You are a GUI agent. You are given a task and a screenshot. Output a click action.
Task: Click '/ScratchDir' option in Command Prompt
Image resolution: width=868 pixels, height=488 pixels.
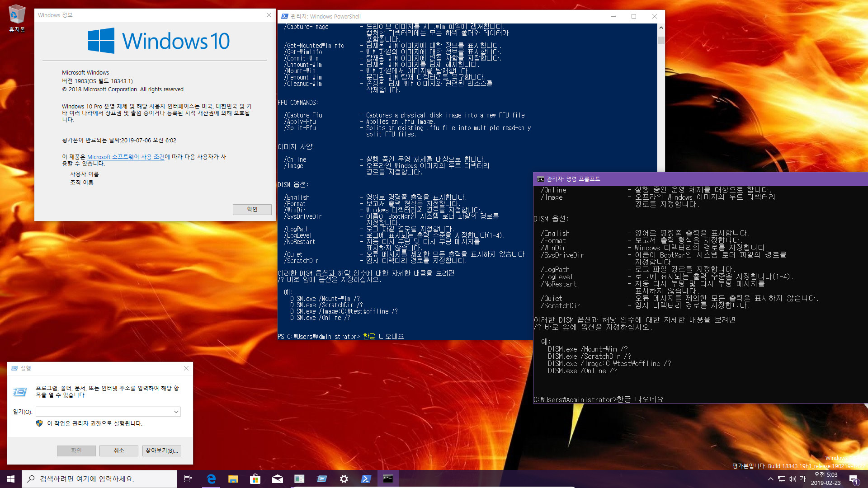pos(561,305)
